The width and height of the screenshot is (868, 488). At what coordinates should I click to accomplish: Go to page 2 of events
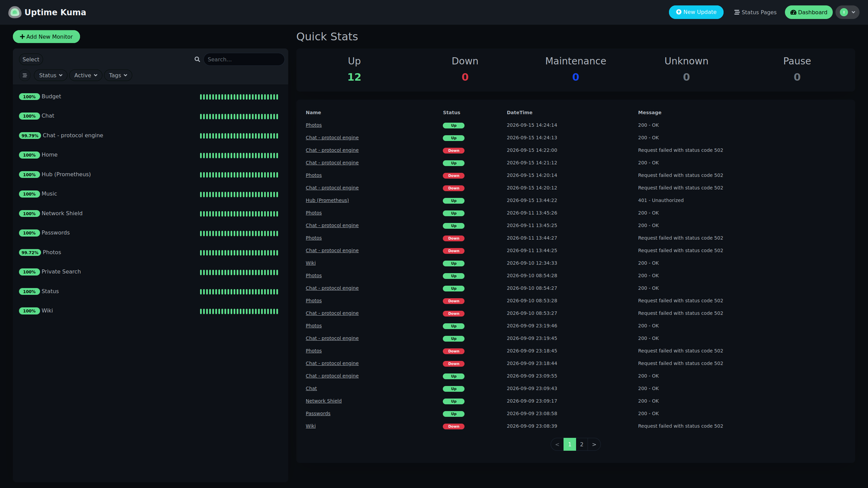582,445
